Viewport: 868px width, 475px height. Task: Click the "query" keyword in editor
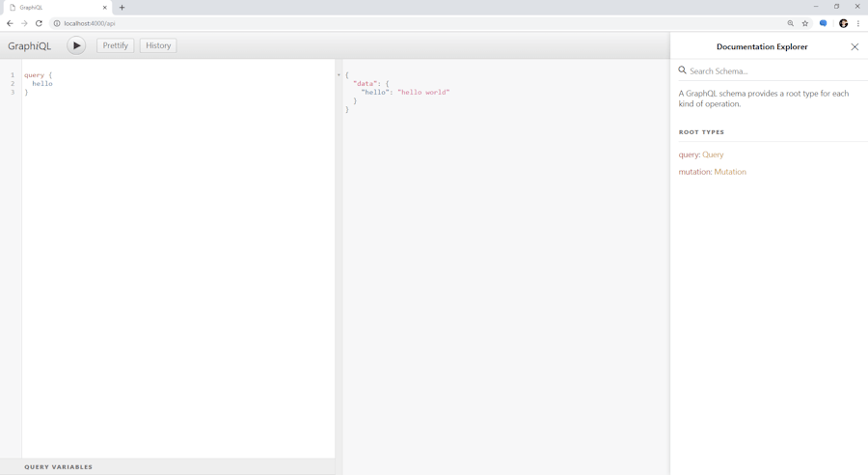click(x=34, y=75)
